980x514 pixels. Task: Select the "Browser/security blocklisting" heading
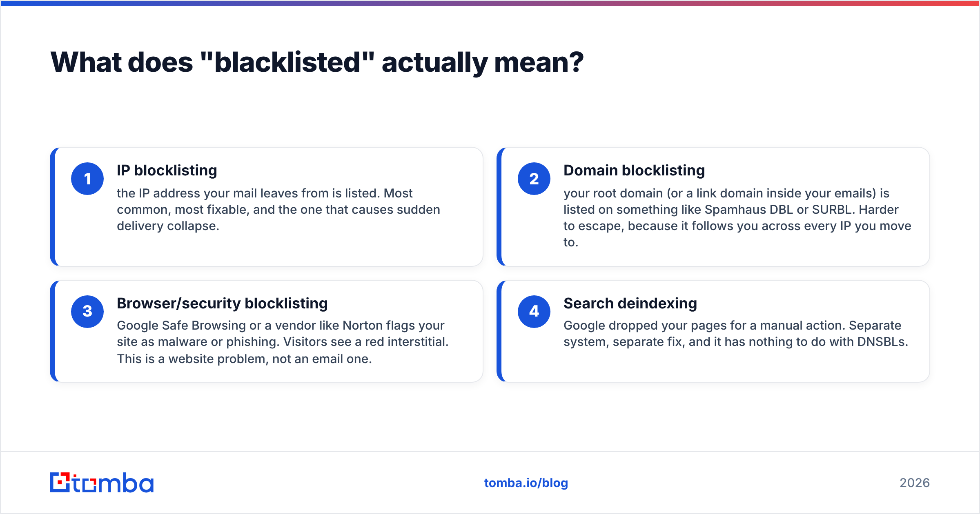[222, 304]
